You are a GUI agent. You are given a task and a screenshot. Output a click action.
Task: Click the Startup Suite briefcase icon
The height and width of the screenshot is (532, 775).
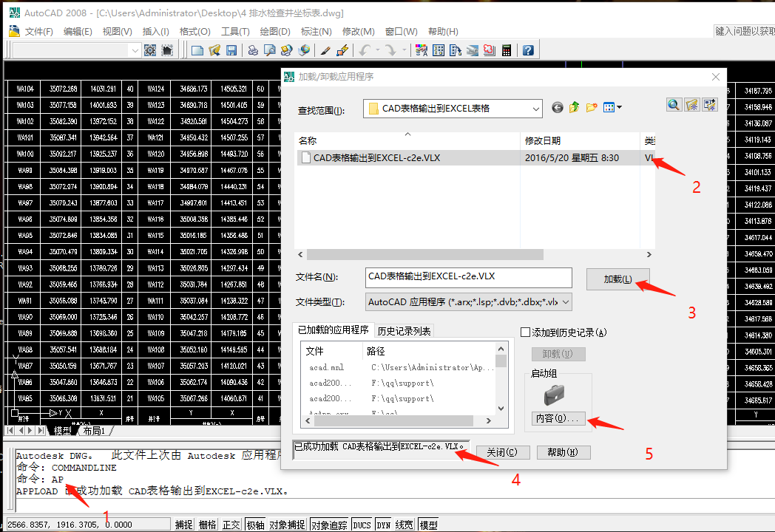(554, 395)
